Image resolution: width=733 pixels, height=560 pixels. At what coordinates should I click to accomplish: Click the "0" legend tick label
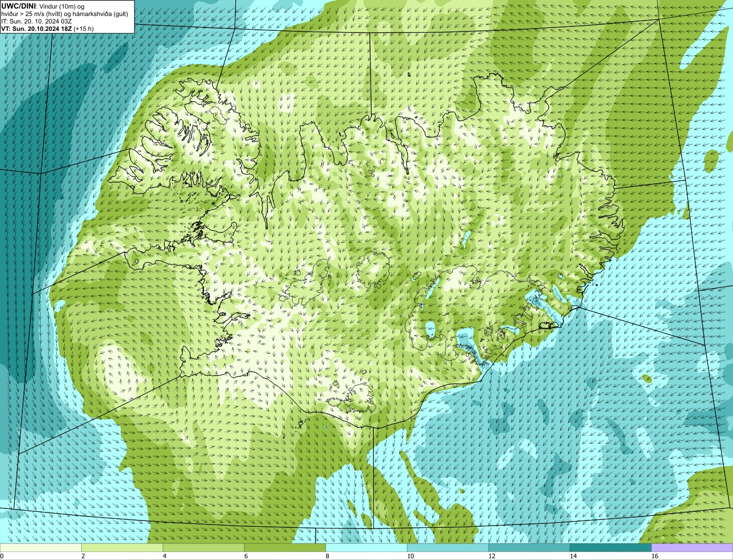[x=2, y=556]
